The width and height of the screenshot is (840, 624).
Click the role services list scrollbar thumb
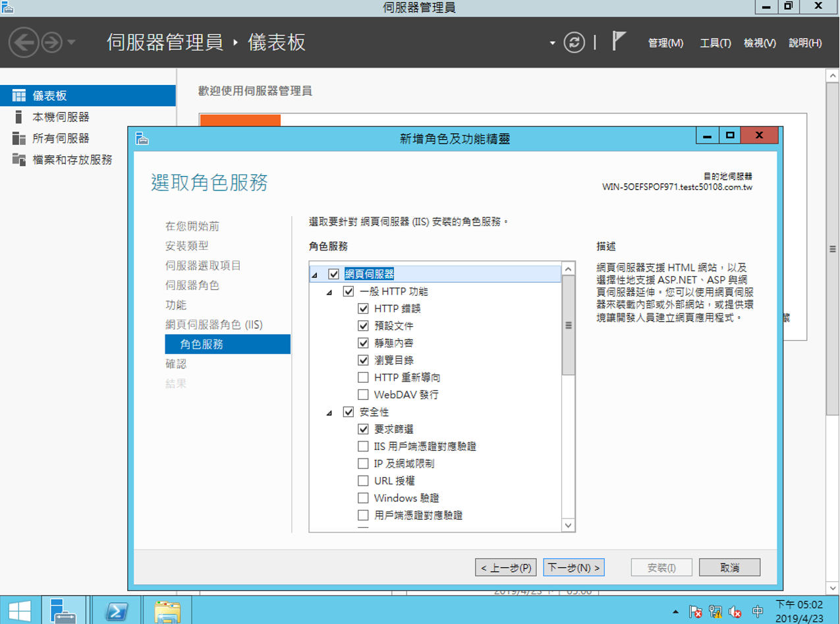[x=568, y=325]
